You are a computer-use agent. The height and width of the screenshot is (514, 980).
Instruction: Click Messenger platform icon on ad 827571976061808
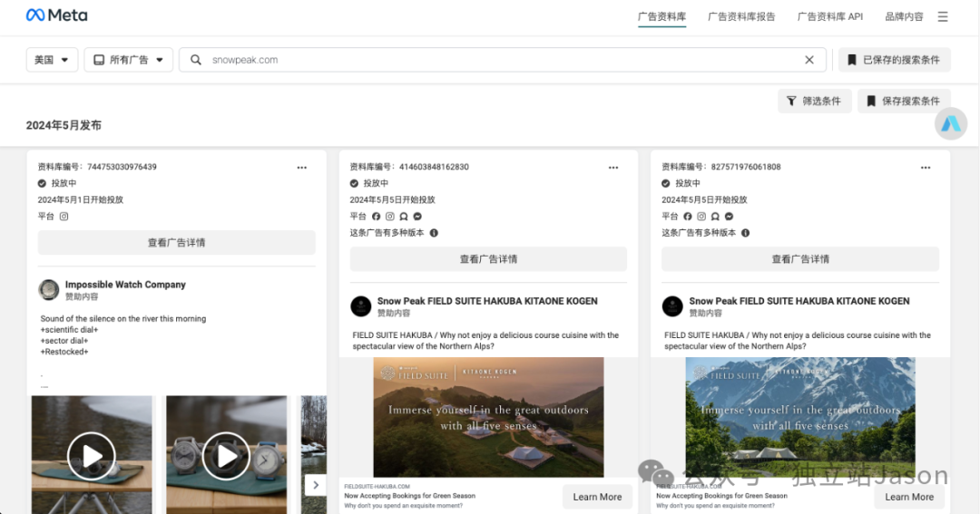point(729,216)
